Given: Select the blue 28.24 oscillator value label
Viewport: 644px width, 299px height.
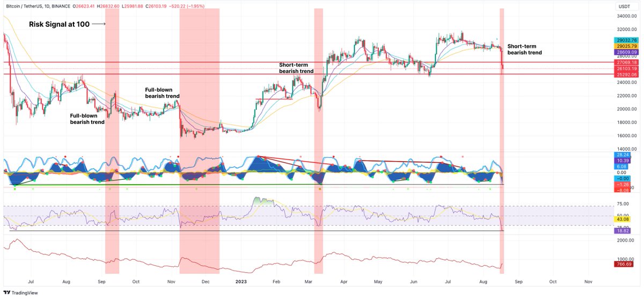Looking at the screenshot, I should (x=624, y=155).
